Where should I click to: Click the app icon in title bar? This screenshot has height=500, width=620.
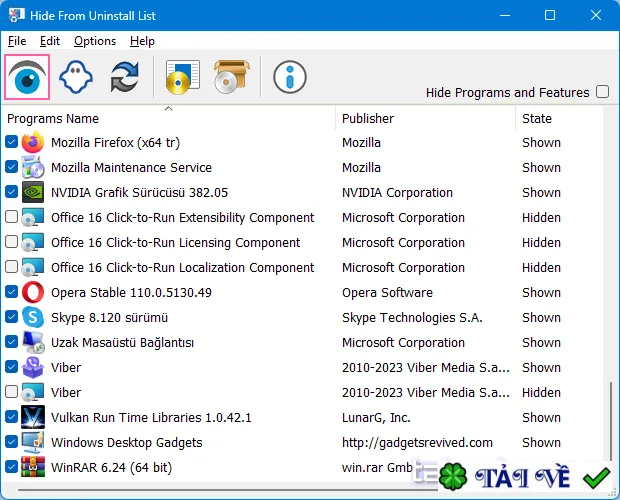[x=16, y=15]
